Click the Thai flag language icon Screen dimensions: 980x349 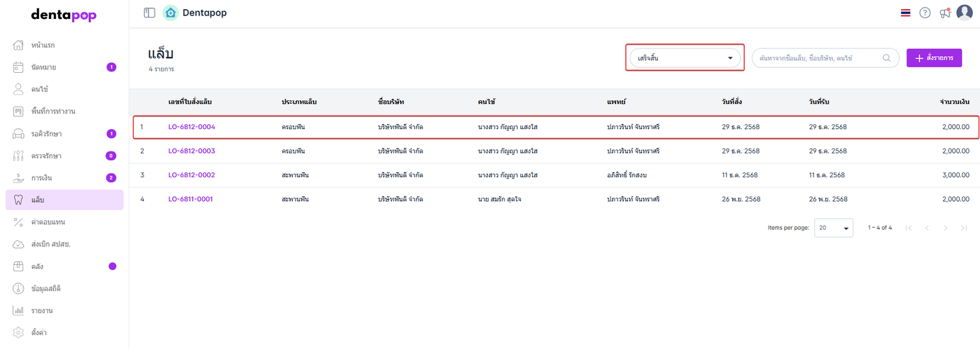point(905,13)
